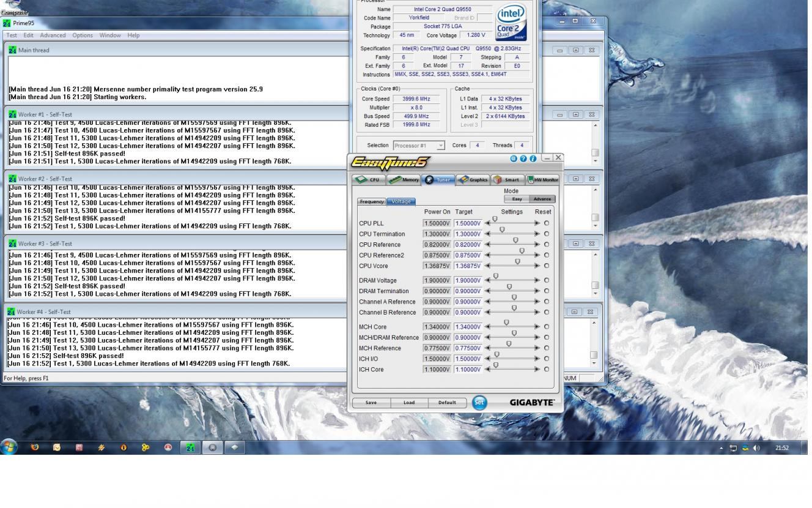812x508 pixels.
Task: Reset the CPU Reference voltage
Action: coord(547,244)
